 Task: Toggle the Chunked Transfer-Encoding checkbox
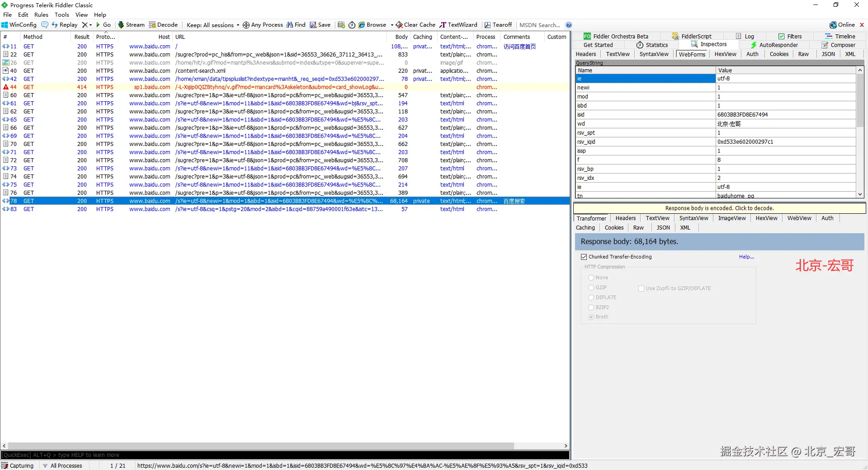click(x=584, y=257)
